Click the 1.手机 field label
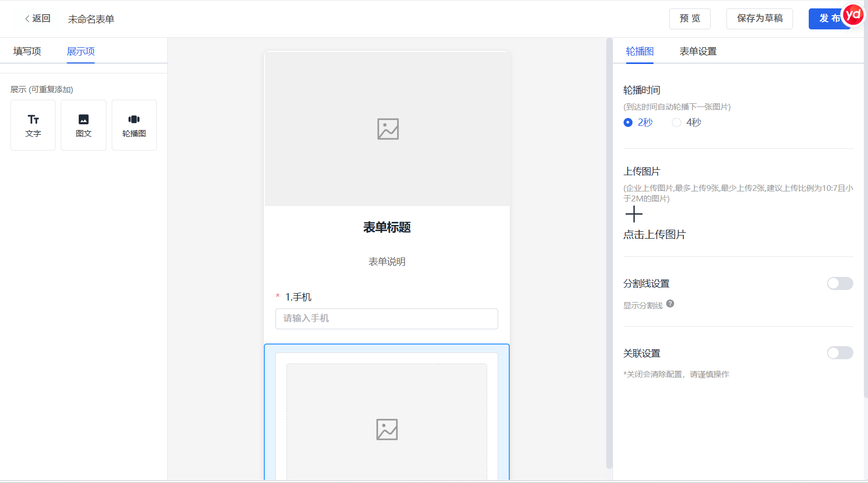 point(298,297)
